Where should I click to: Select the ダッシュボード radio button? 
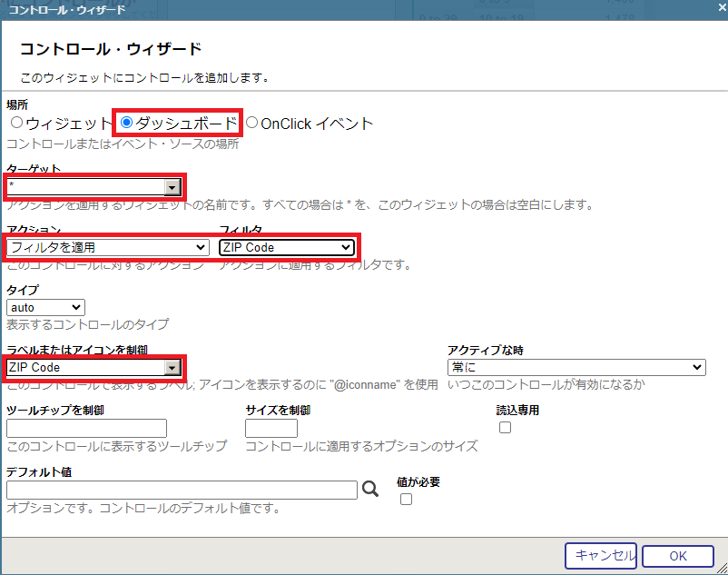click(127, 122)
